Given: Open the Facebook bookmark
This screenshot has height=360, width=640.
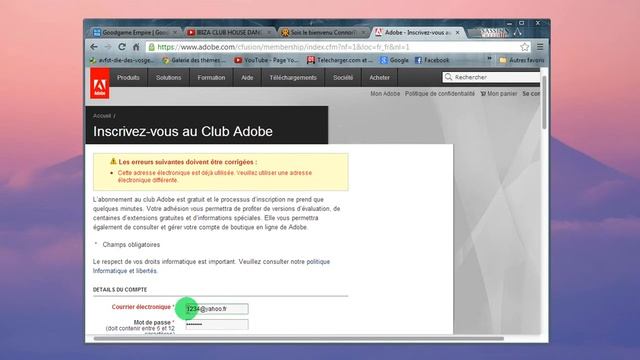Looking at the screenshot, I should pos(432,60).
